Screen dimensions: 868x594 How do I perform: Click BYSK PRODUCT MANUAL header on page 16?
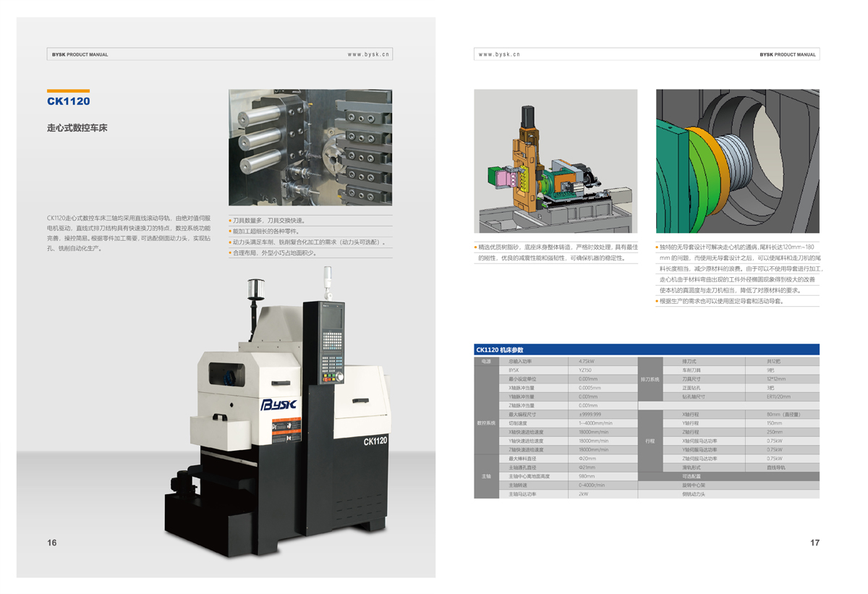(80, 54)
